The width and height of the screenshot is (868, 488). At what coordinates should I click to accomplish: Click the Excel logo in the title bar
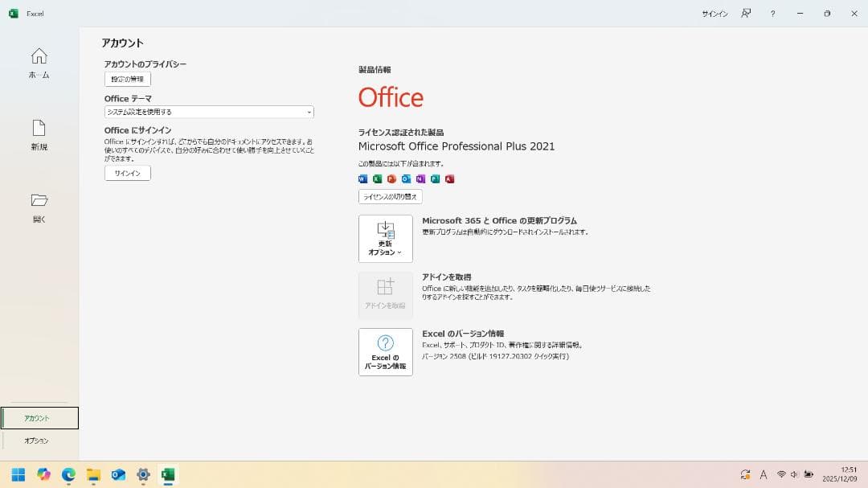pyautogui.click(x=13, y=14)
